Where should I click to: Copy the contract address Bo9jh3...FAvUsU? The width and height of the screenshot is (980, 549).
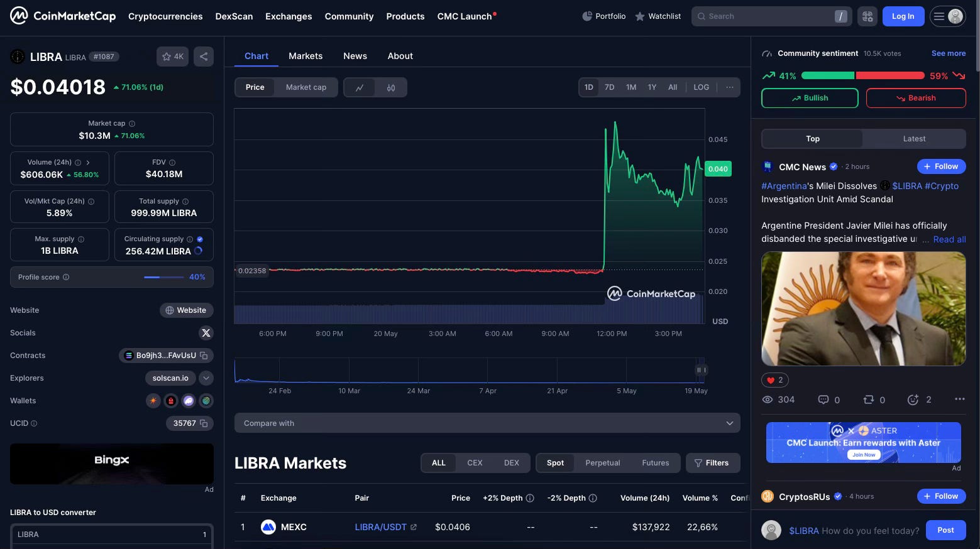tap(204, 356)
